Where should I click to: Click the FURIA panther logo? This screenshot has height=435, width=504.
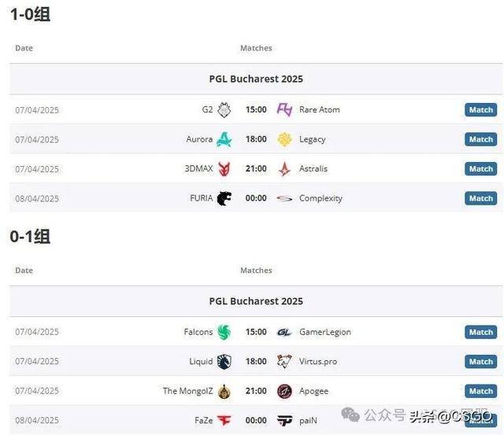pyautogui.click(x=224, y=198)
